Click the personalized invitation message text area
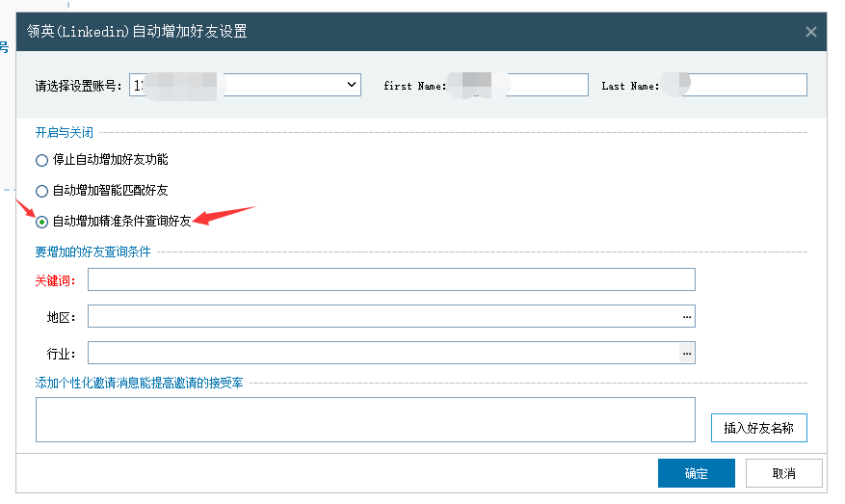 365,419
